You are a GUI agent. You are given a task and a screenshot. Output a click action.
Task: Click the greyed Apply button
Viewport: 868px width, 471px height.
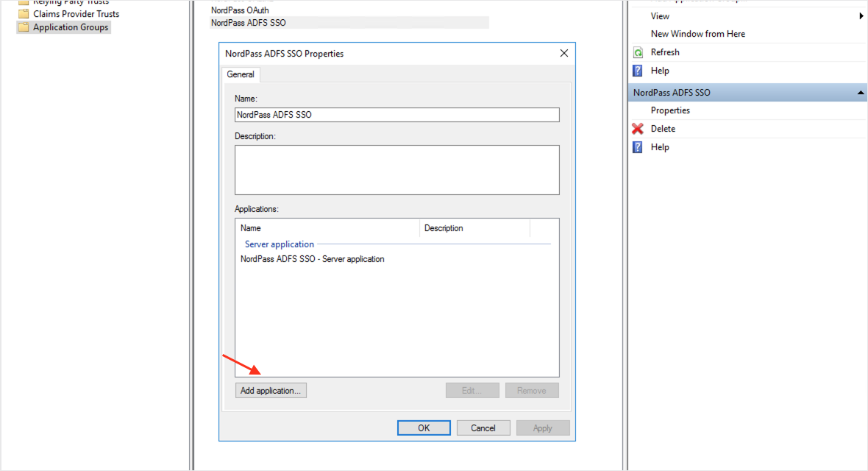coord(543,428)
